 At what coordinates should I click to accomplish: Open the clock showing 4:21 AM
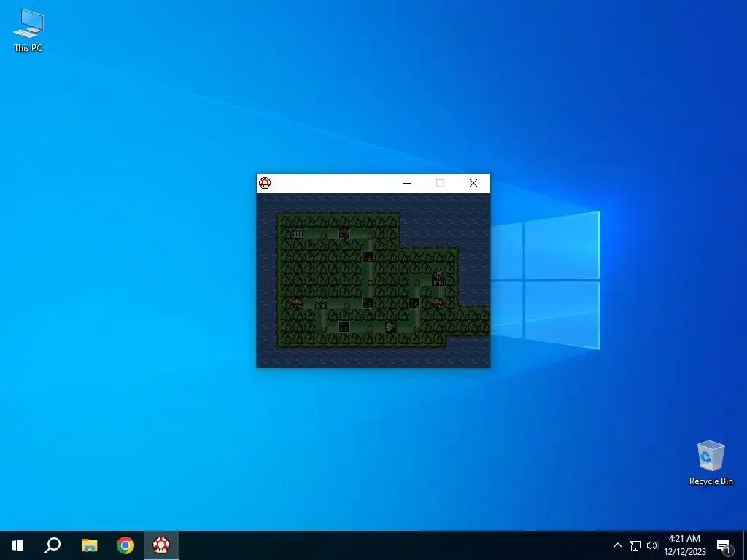tap(684, 545)
